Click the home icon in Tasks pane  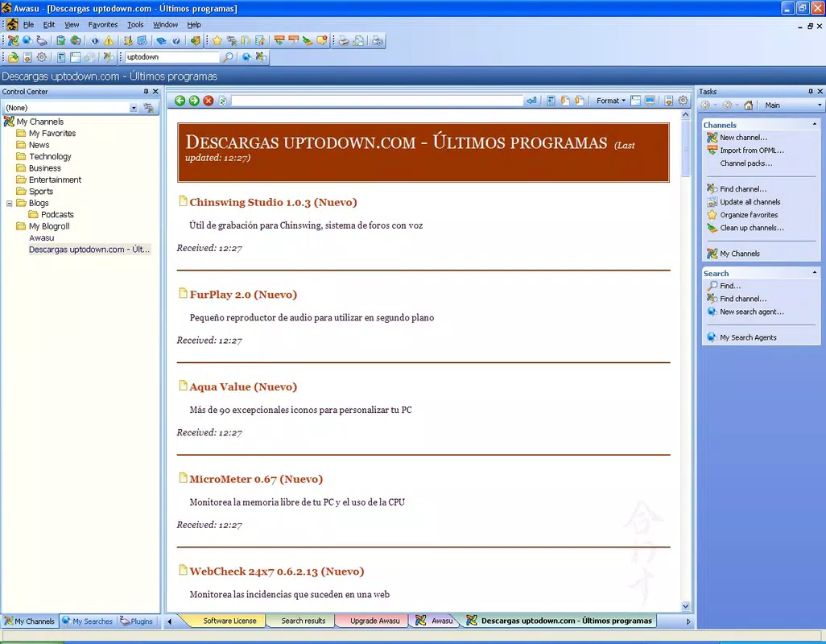748,105
